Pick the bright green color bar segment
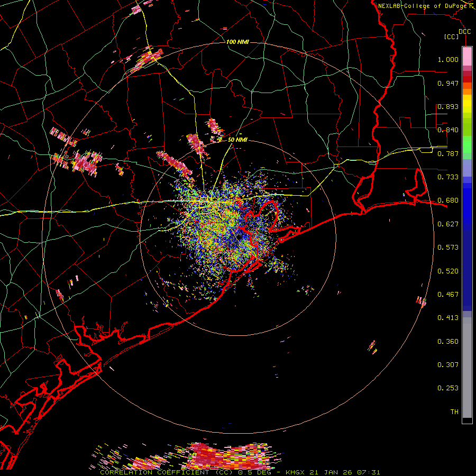476x476 pixels. tap(467, 144)
